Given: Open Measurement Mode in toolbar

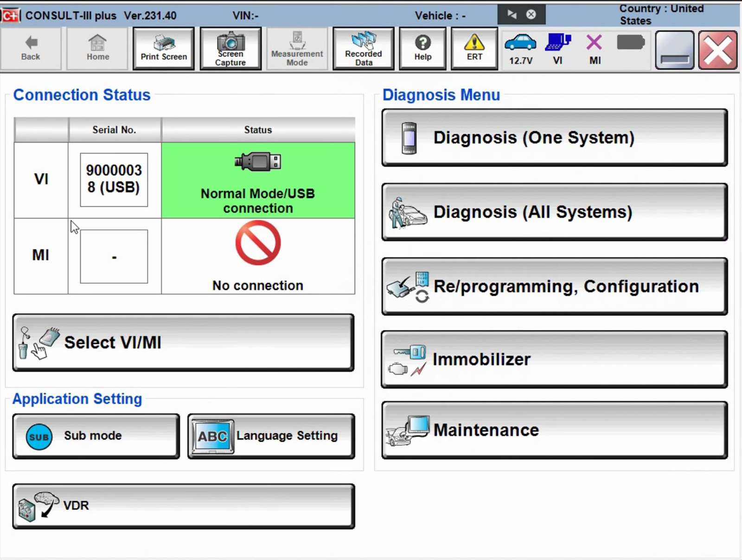Looking at the screenshot, I should (x=297, y=48).
